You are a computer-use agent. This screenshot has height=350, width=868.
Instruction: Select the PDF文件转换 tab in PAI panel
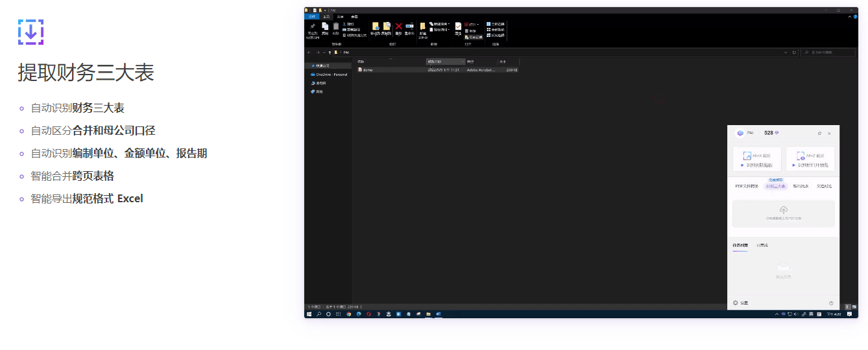coord(746,186)
